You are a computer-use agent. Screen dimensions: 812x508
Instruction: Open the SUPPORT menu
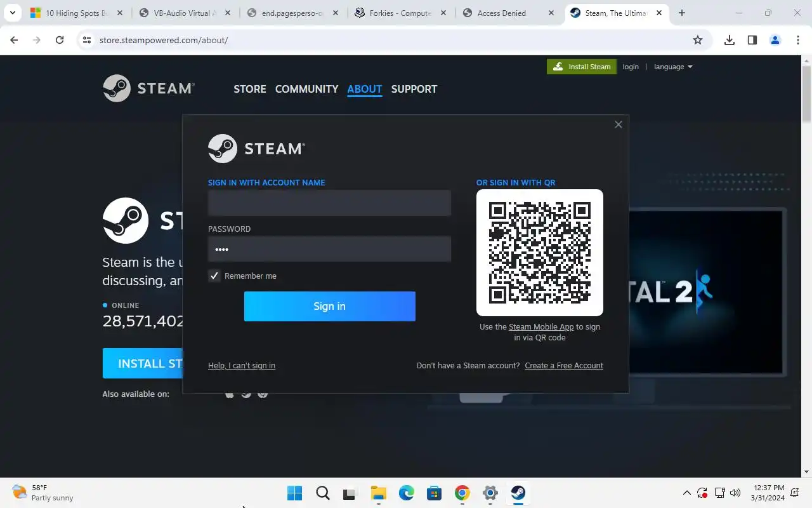click(x=414, y=89)
